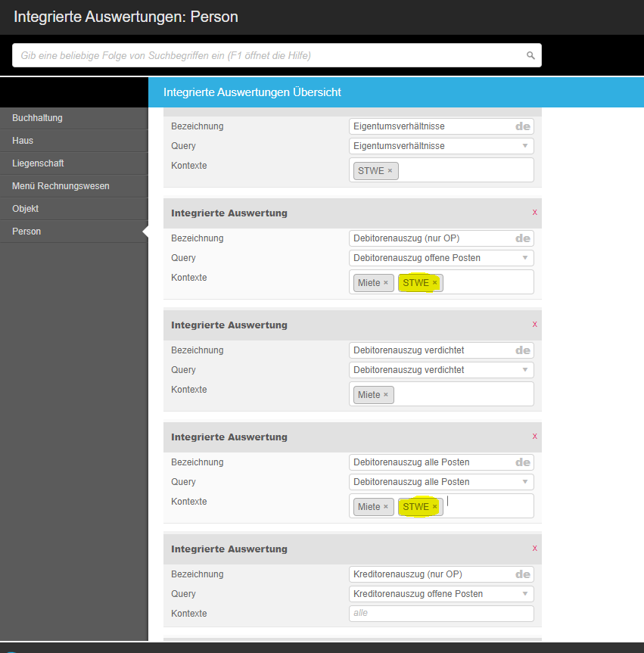644x653 pixels.
Task: Remove Miete tag from Debitorenauszug verdichtet
Action: click(x=385, y=395)
